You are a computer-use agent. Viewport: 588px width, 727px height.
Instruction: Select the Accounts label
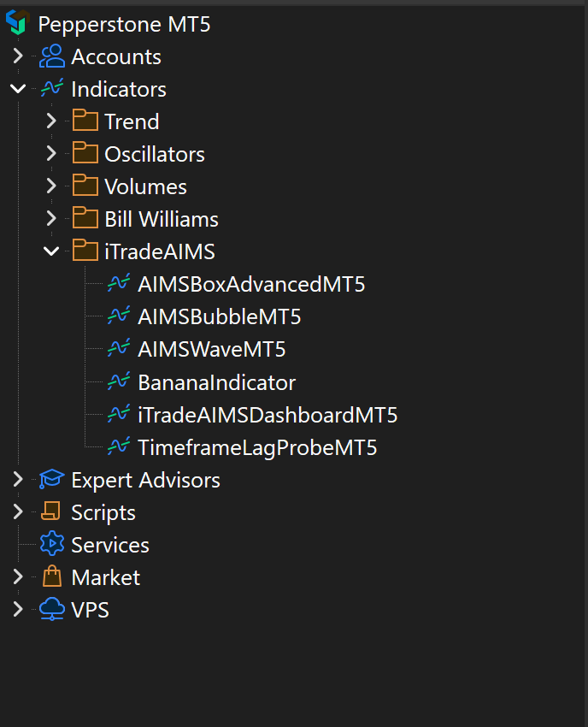click(116, 57)
